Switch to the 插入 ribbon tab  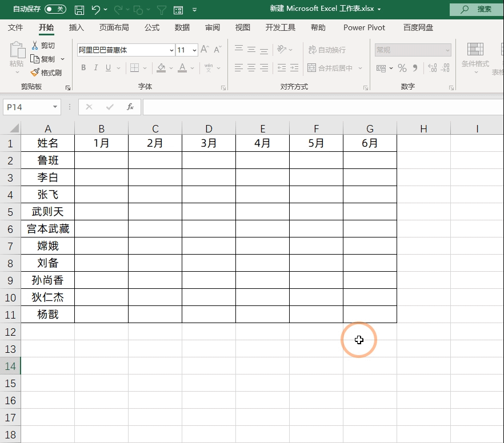(x=77, y=27)
